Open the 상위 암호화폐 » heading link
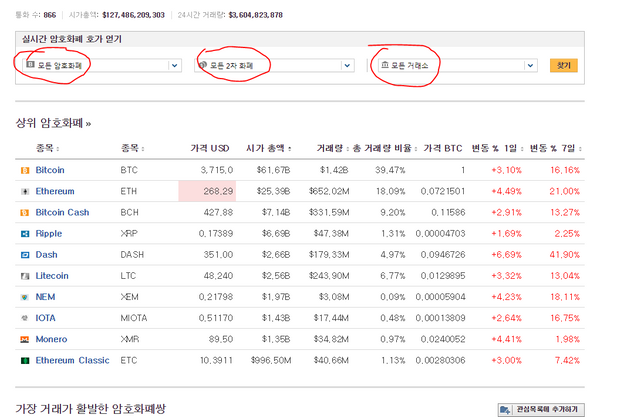The width and height of the screenshot is (640, 417). click(x=53, y=123)
